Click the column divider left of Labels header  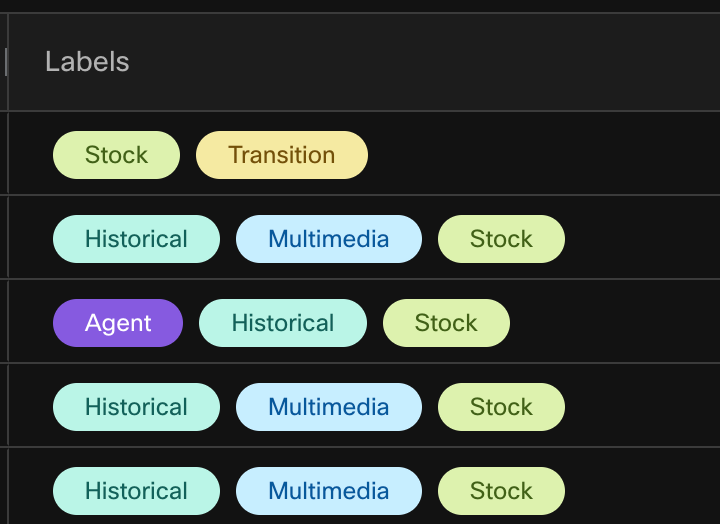(x=7, y=62)
